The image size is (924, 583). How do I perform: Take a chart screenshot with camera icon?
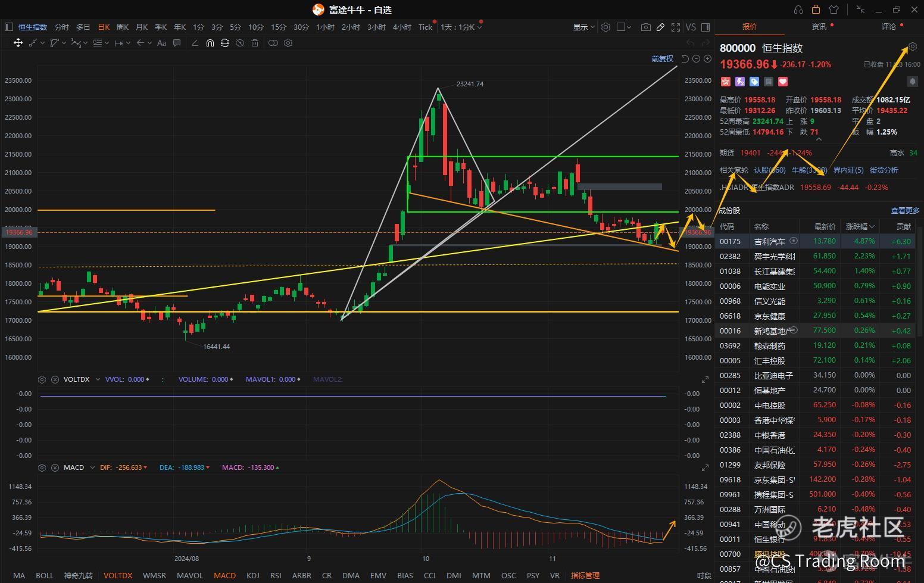(645, 27)
